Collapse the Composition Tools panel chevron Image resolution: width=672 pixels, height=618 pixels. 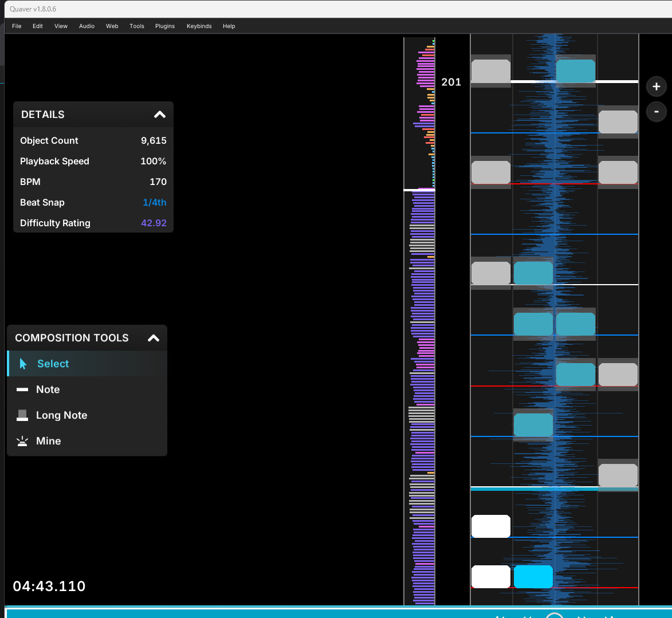(154, 338)
